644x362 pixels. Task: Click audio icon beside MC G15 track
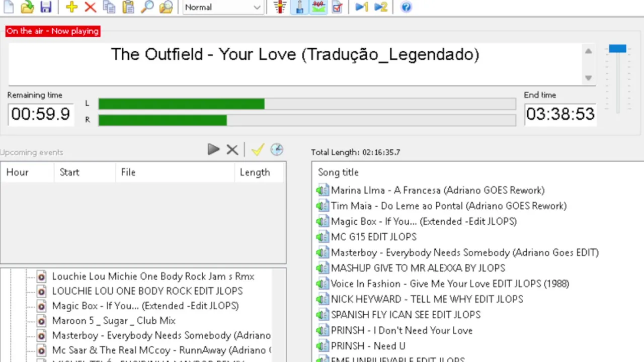pos(322,237)
